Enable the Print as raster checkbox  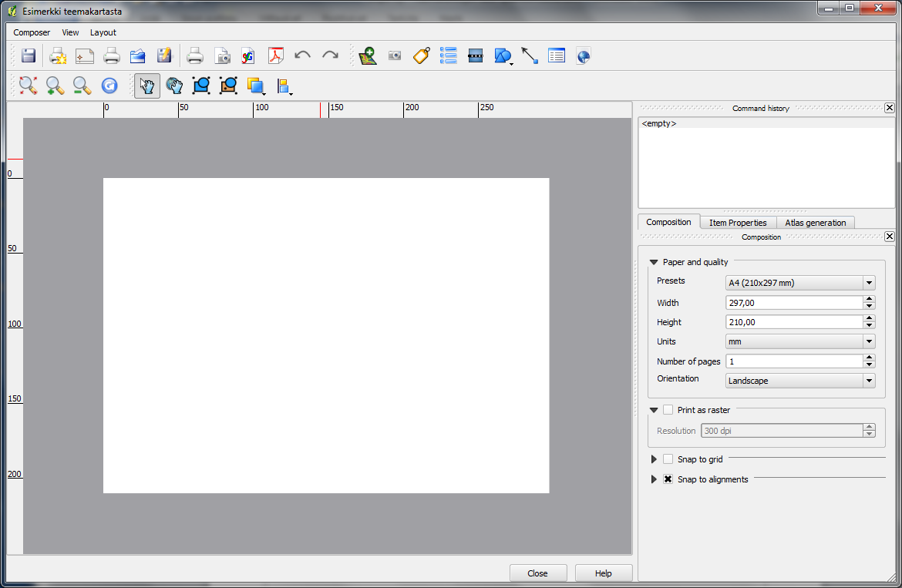click(668, 410)
